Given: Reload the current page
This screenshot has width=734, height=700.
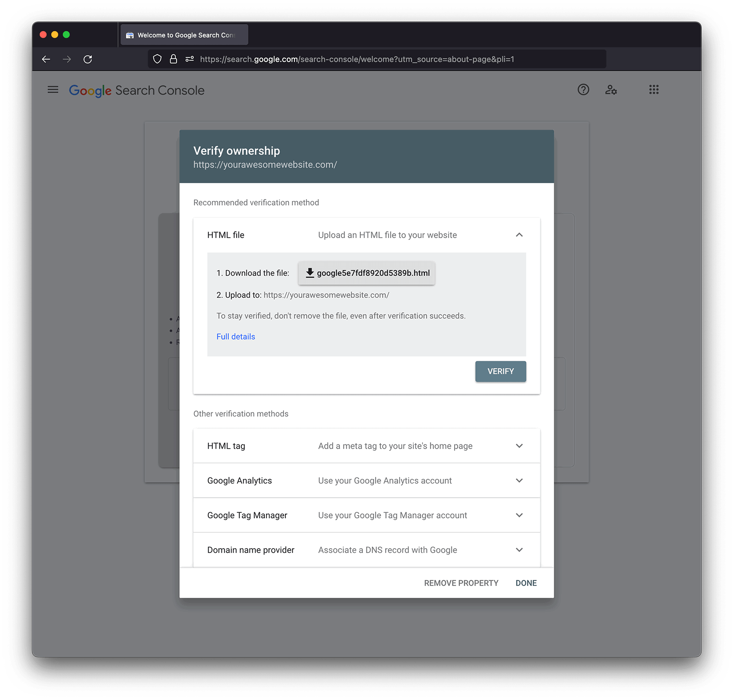Looking at the screenshot, I should pos(88,59).
